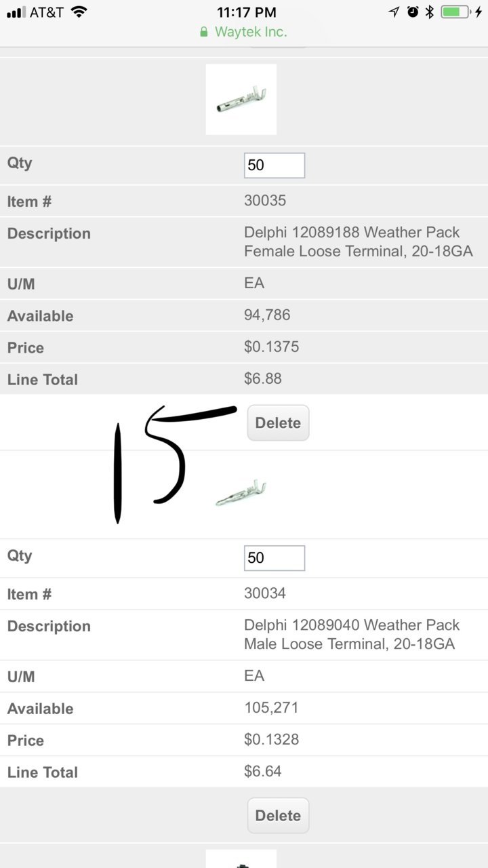This screenshot has height=868, width=488.
Task: Delete item 30034 from cart
Action: click(x=278, y=816)
